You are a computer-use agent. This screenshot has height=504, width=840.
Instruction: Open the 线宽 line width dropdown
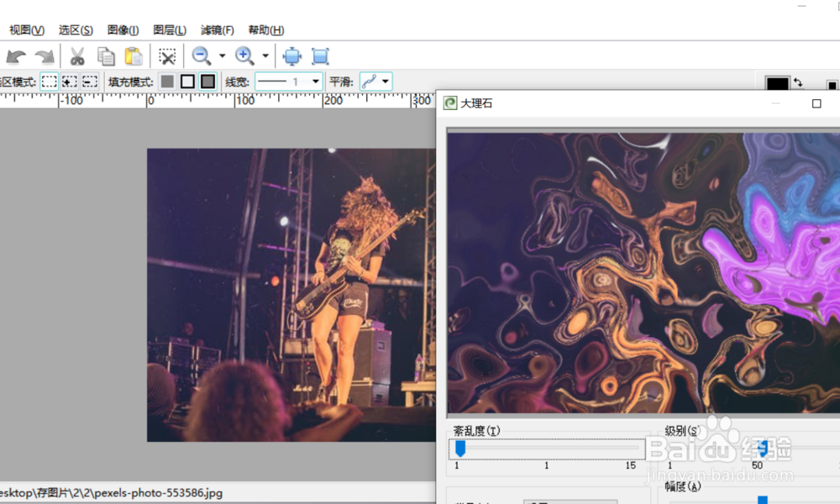pos(289,81)
